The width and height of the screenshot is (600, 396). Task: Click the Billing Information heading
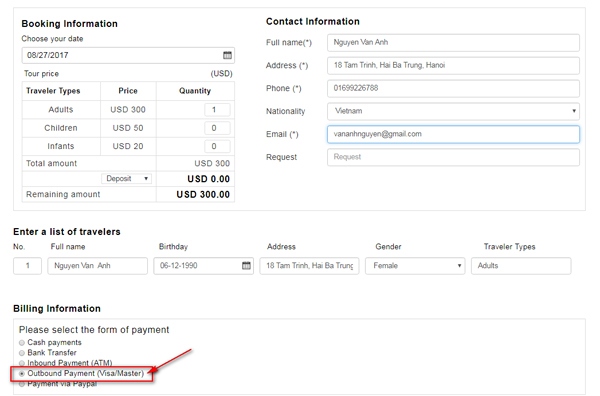point(57,309)
